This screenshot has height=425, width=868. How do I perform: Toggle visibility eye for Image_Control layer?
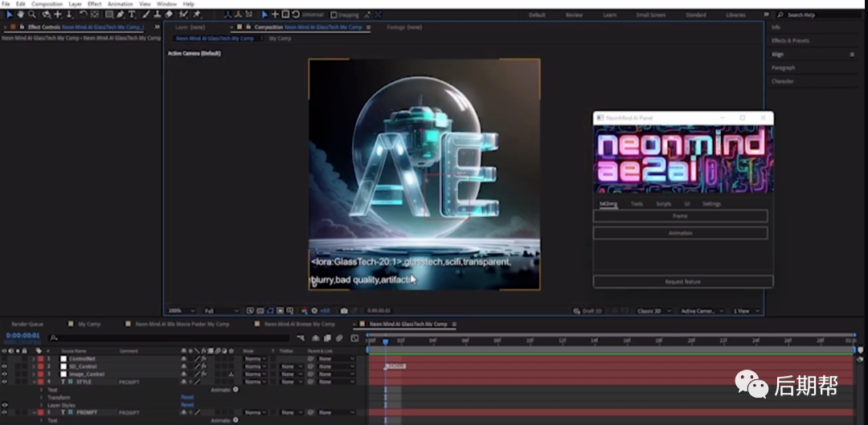(x=5, y=374)
